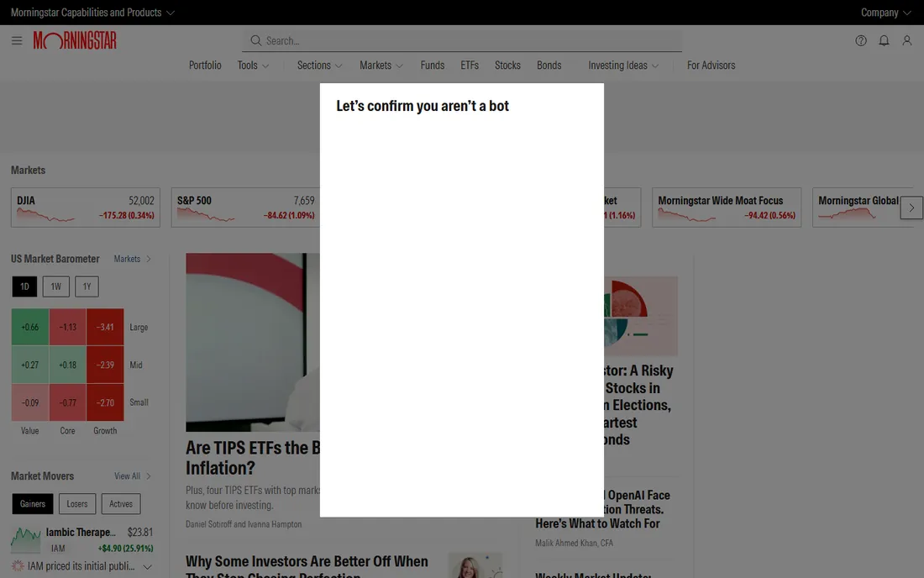Image resolution: width=924 pixels, height=578 pixels.
Task: Click the Large Core -1.13 cell
Action: tap(68, 327)
